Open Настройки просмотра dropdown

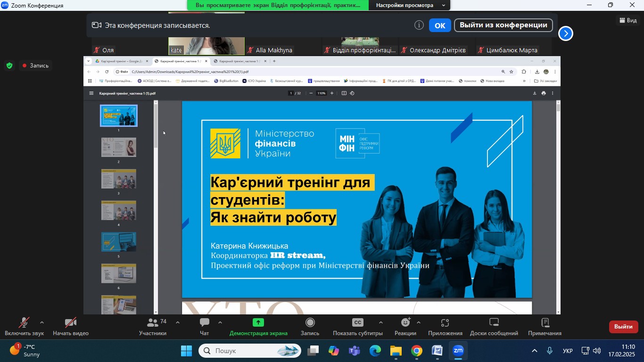pos(410,5)
